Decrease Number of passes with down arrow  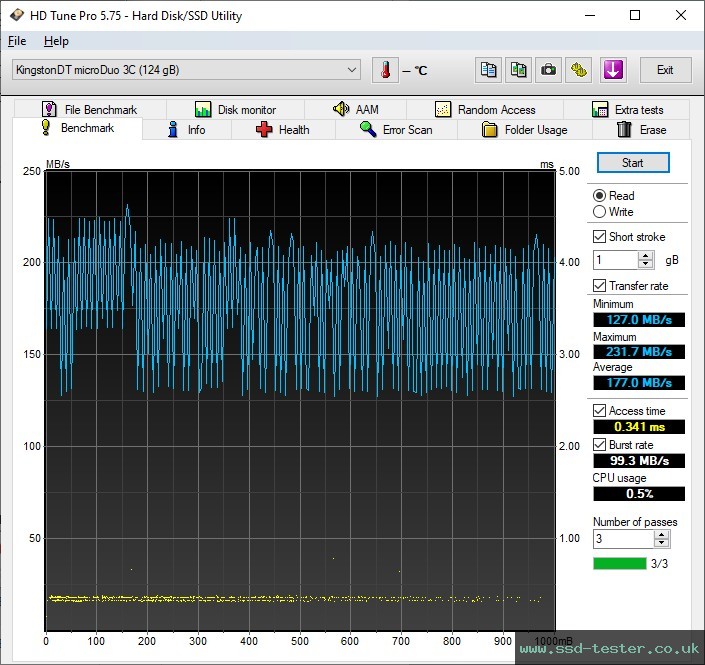tap(661, 543)
